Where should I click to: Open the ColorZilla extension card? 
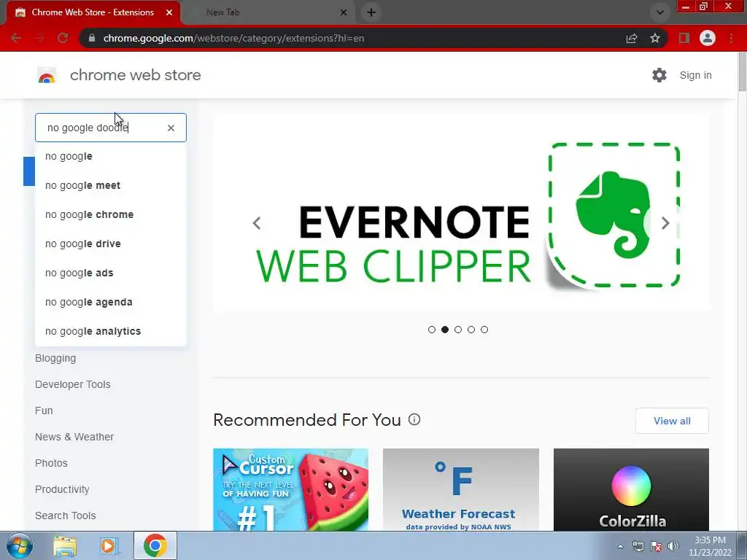pyautogui.click(x=631, y=489)
